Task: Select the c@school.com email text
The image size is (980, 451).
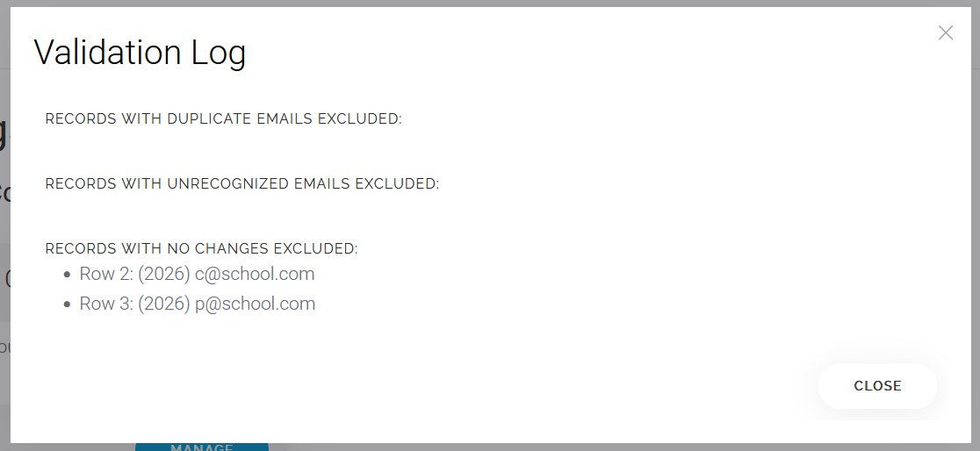Action: point(255,275)
